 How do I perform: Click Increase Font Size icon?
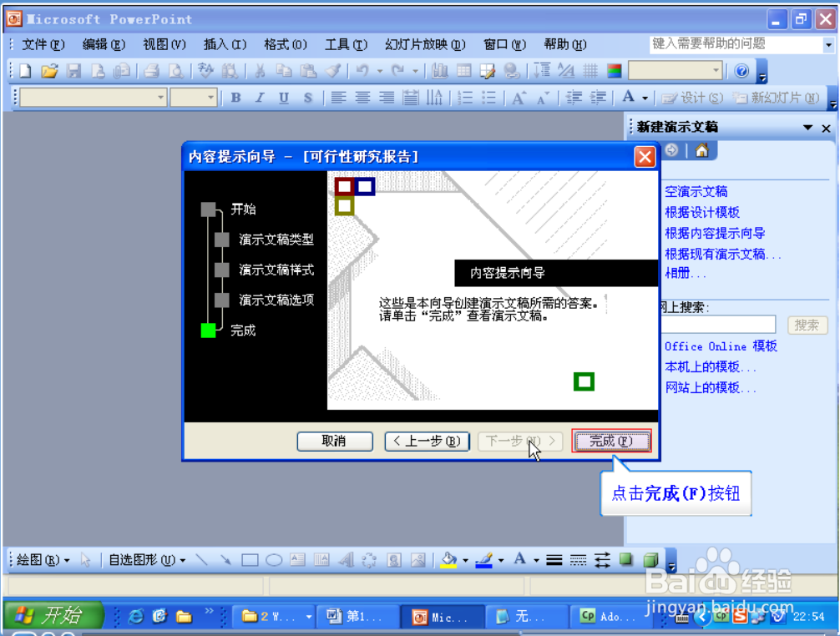519,98
